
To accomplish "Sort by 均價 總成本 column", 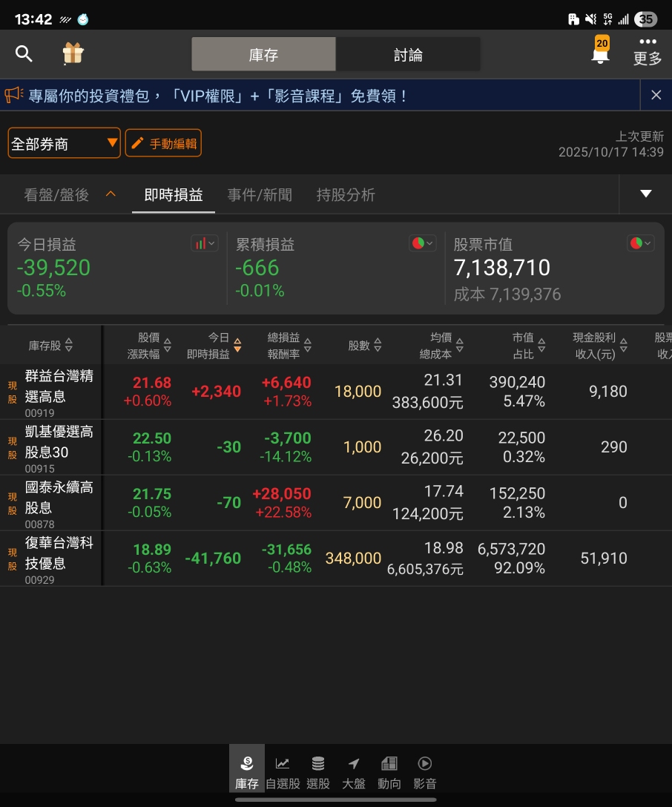I will 441,346.
